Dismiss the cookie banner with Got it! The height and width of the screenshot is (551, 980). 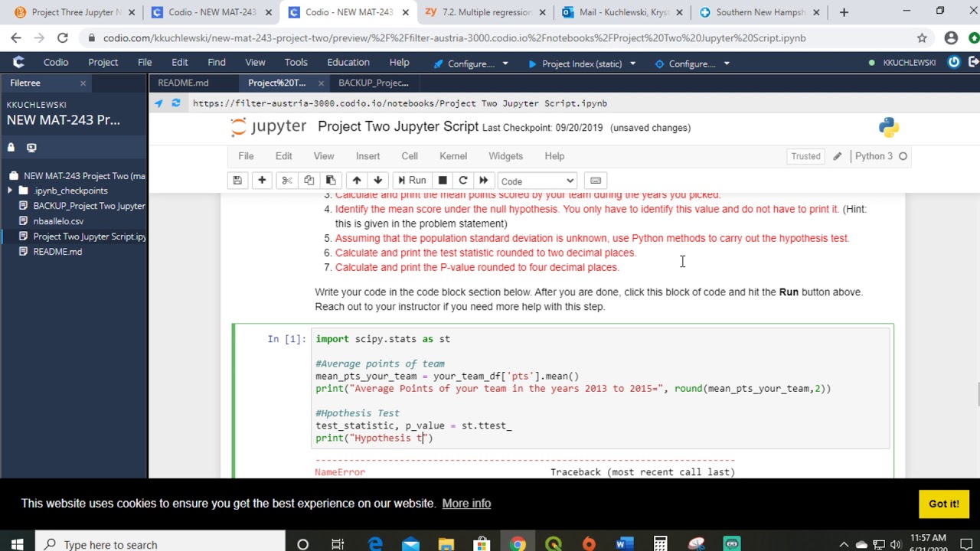click(943, 504)
